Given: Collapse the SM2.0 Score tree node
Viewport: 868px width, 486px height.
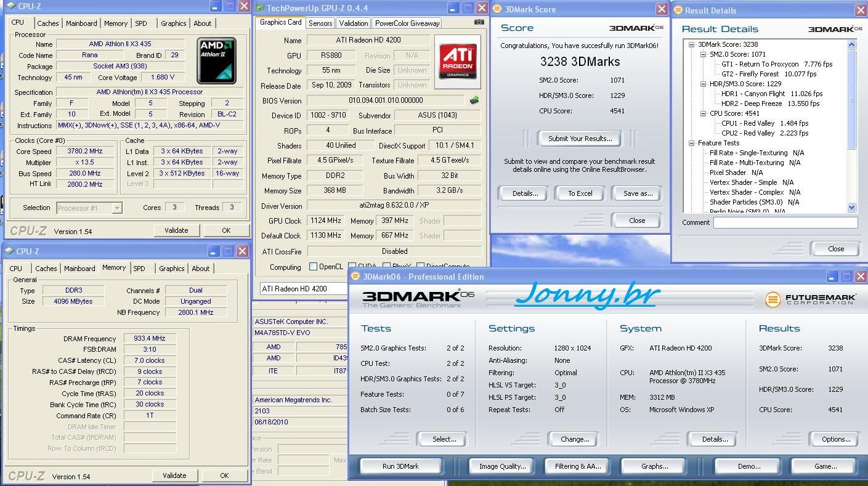Looking at the screenshot, I should click(703, 54).
